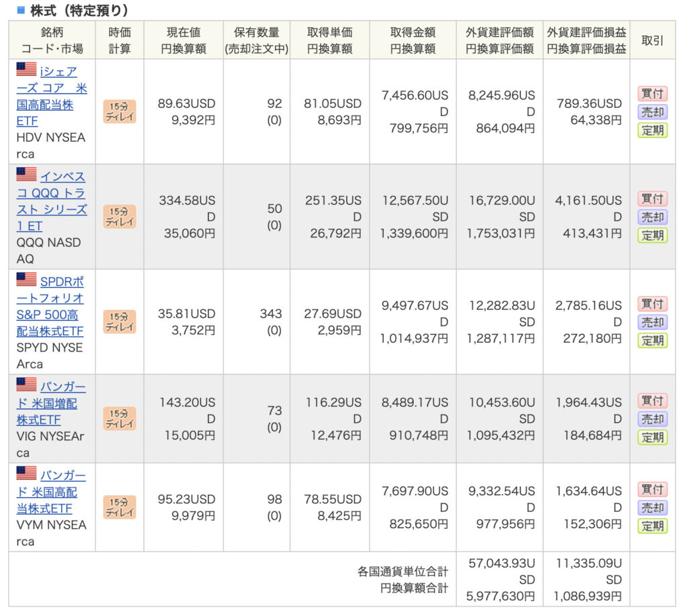Open the インベスコ QQQ トラスト シリーズ1 link

[x=51, y=201]
